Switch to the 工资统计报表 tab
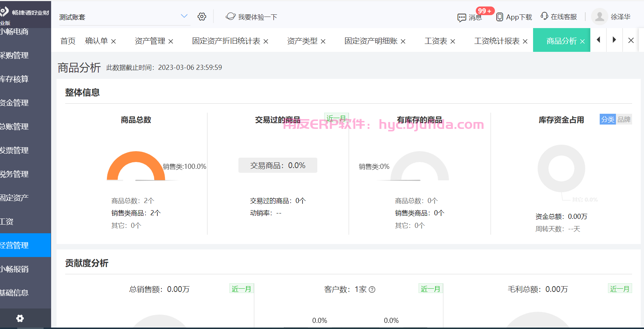 coord(497,41)
